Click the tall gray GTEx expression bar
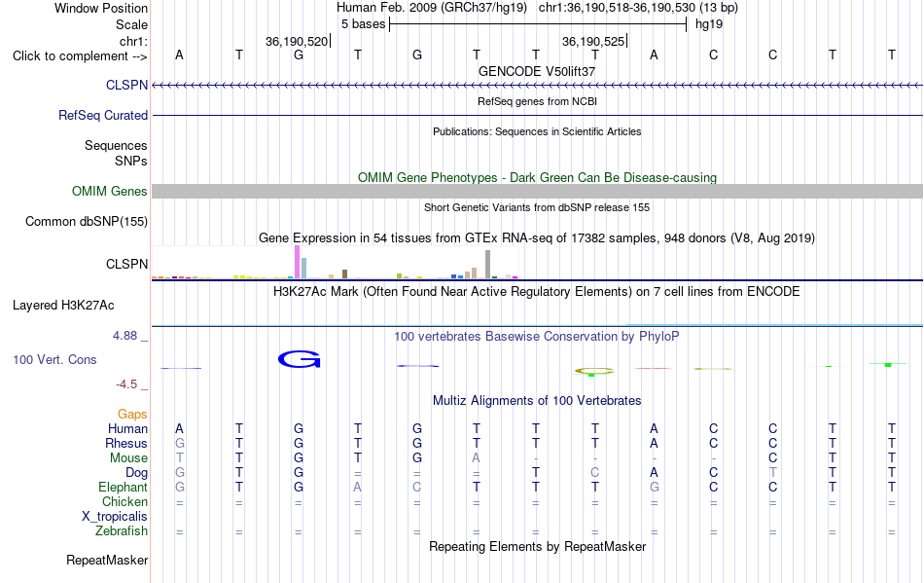 488,264
